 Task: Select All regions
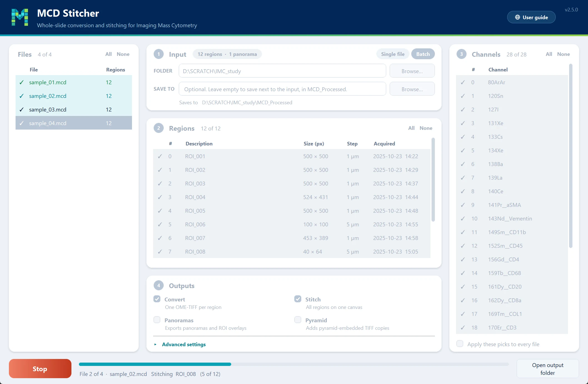(x=411, y=128)
